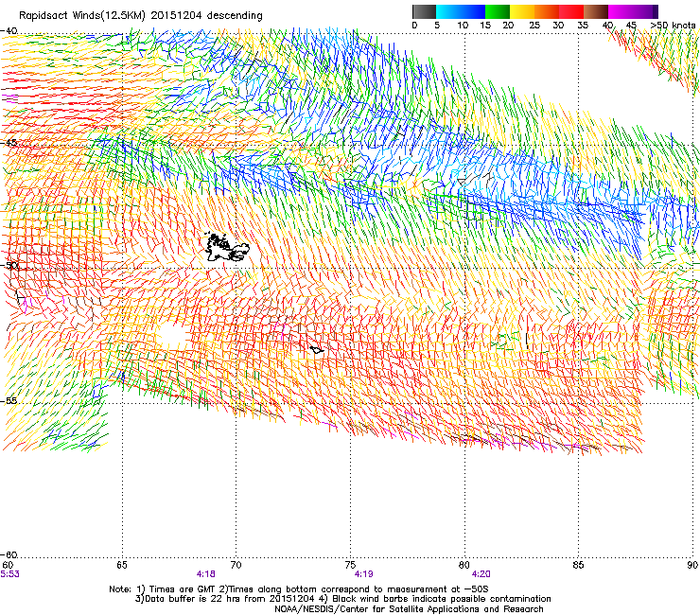Click the '35' label under the color bar
700x615 pixels.
(x=583, y=25)
